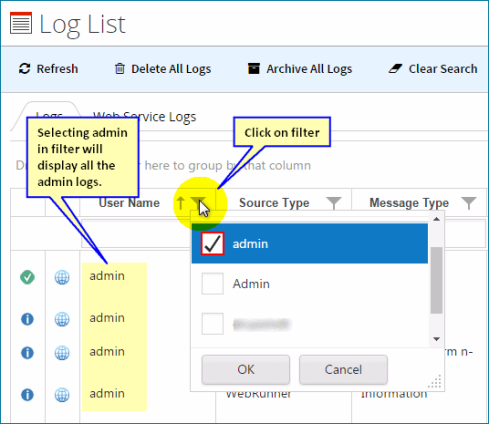Switch to the Web Service Logs tab

(144, 117)
